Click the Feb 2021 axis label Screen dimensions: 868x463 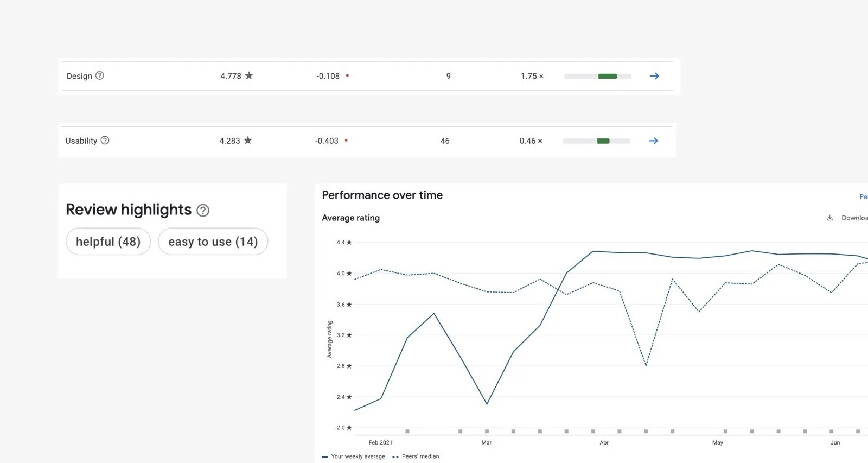pyautogui.click(x=380, y=442)
